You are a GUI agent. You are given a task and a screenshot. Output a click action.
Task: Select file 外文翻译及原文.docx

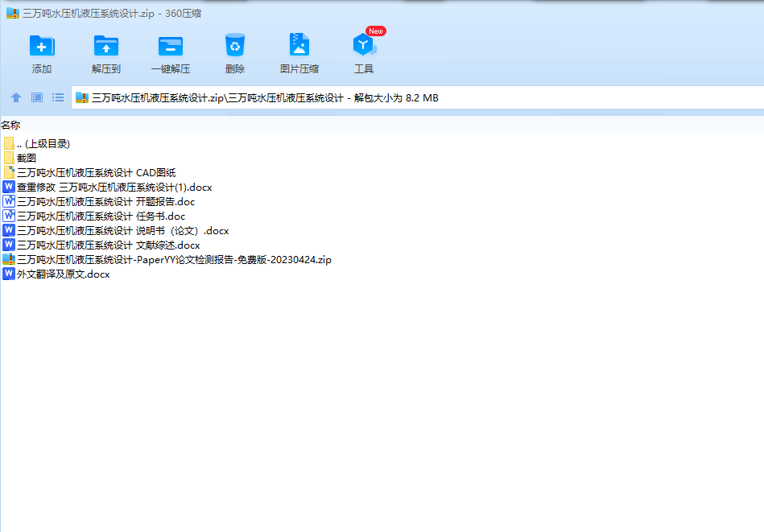[64, 274]
